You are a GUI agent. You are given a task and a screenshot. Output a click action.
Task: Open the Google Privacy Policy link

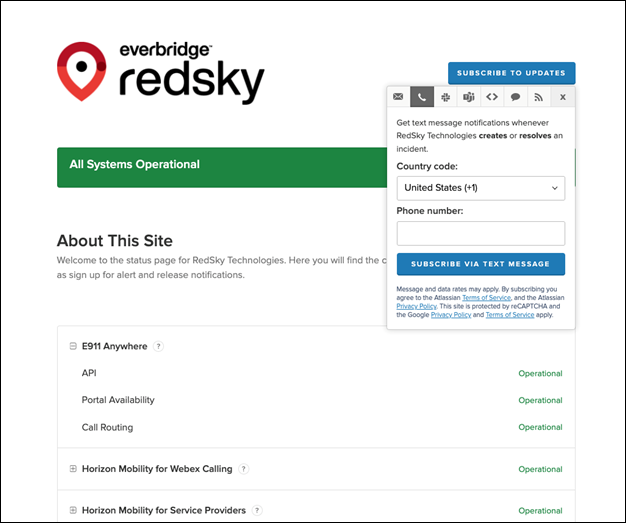(451, 315)
